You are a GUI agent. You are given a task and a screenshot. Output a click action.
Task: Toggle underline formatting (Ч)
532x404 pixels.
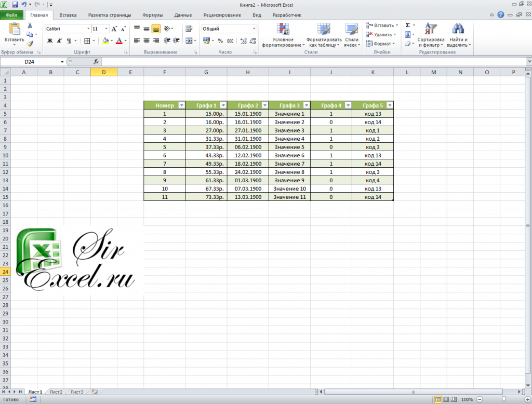(69, 41)
